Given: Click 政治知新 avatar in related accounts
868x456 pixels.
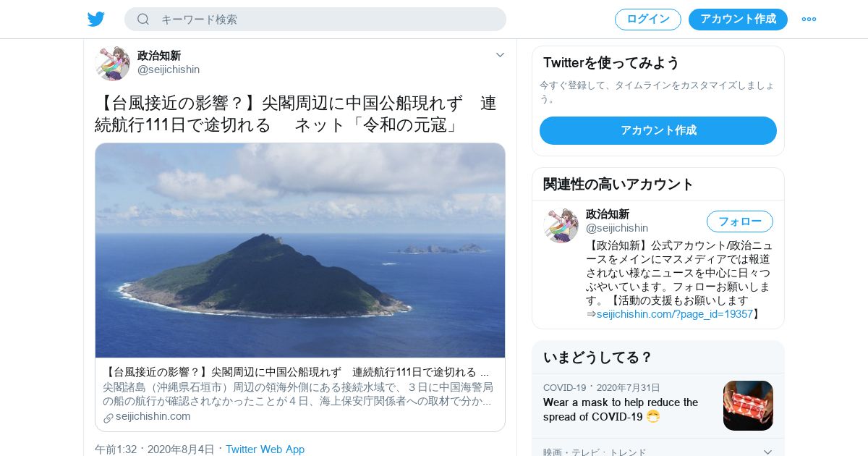Looking at the screenshot, I should click(561, 225).
